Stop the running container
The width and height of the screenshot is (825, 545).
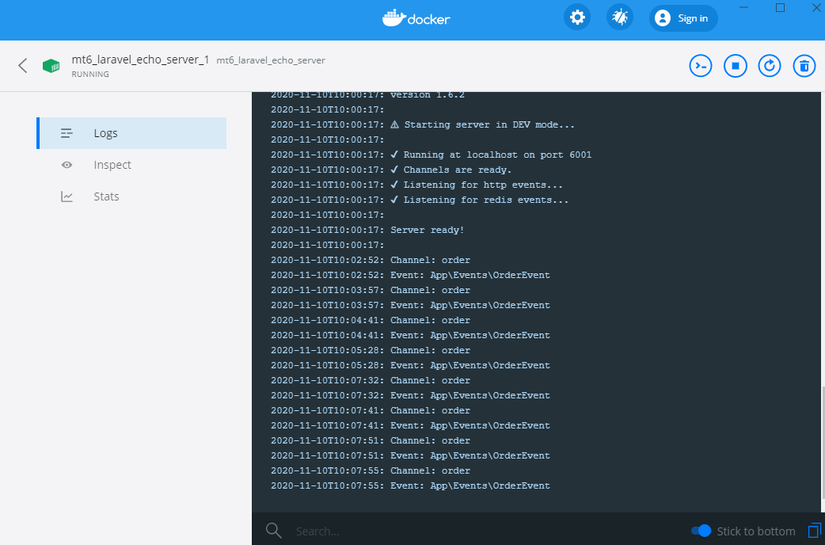pos(735,66)
